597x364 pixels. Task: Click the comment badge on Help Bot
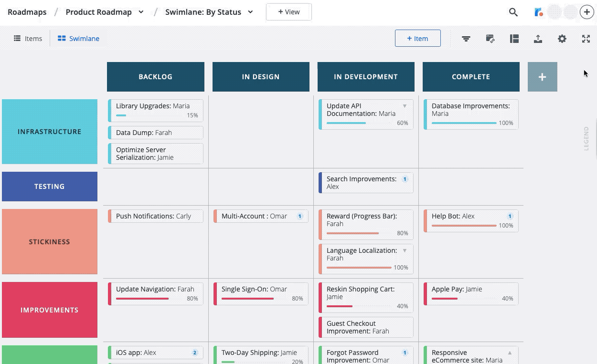tap(510, 216)
